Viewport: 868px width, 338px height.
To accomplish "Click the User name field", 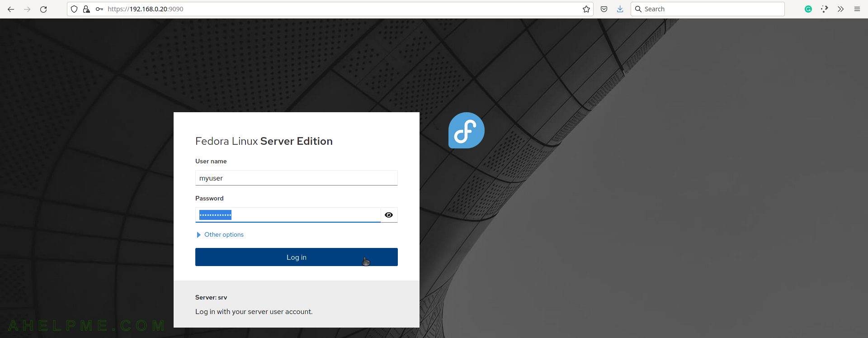I will (x=297, y=178).
